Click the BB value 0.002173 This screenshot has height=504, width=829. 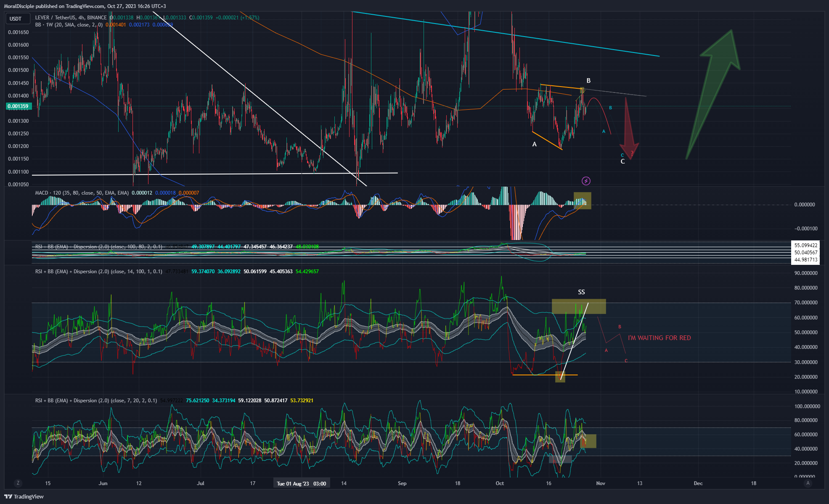(x=139, y=25)
